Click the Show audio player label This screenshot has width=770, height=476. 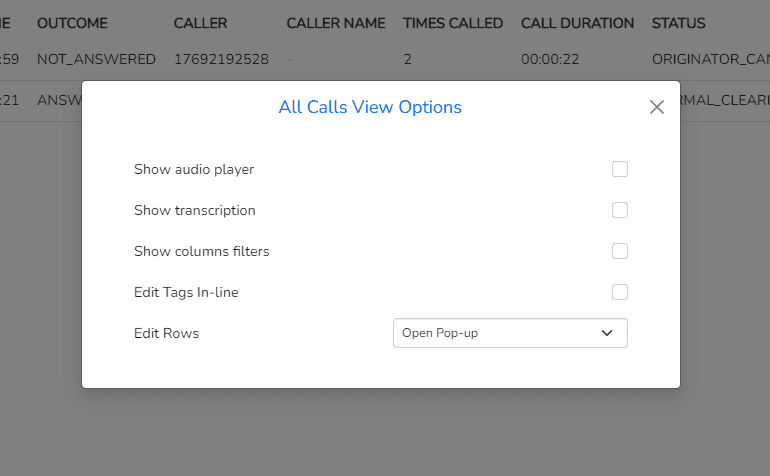pyautogui.click(x=194, y=169)
